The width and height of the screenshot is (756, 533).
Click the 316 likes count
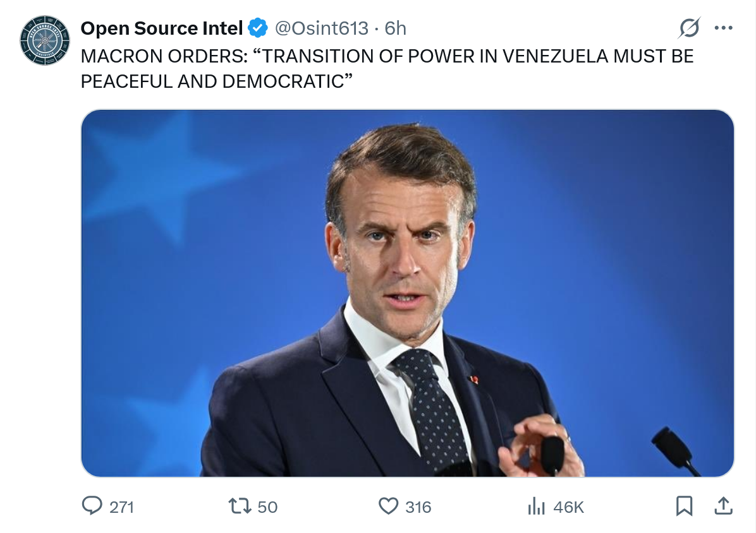click(418, 506)
